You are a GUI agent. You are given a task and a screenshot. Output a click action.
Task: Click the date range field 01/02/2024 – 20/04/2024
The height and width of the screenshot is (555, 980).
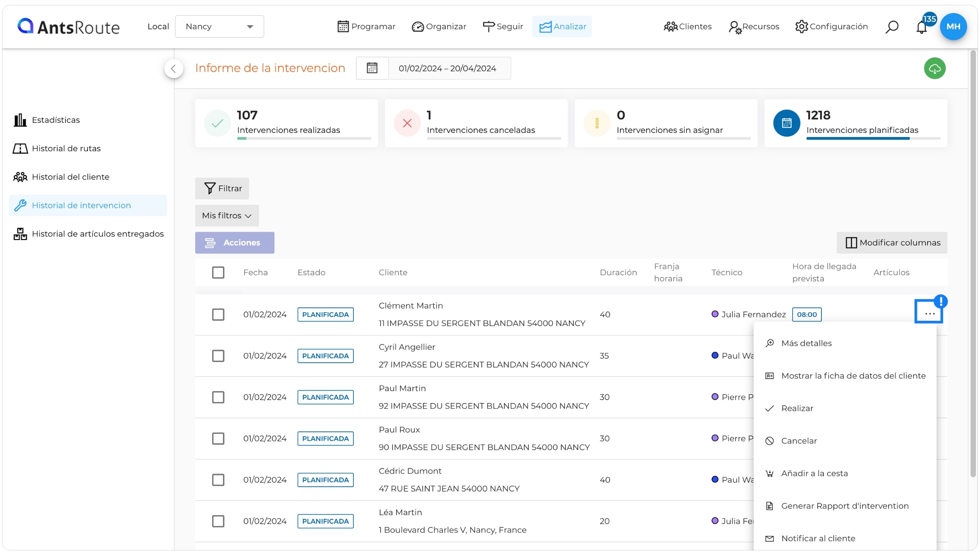pyautogui.click(x=449, y=68)
